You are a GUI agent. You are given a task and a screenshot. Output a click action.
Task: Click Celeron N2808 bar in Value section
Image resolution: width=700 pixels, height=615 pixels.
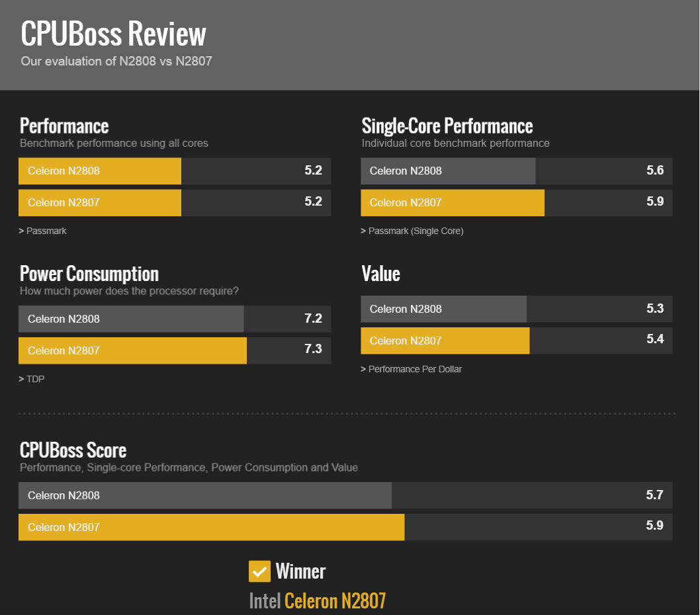(517, 309)
